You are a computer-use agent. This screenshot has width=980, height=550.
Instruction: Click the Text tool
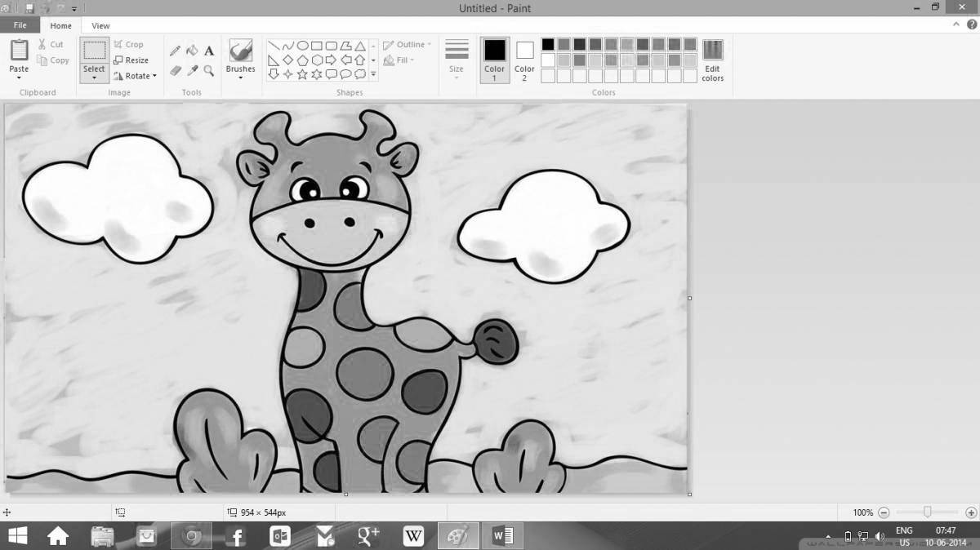pos(209,51)
